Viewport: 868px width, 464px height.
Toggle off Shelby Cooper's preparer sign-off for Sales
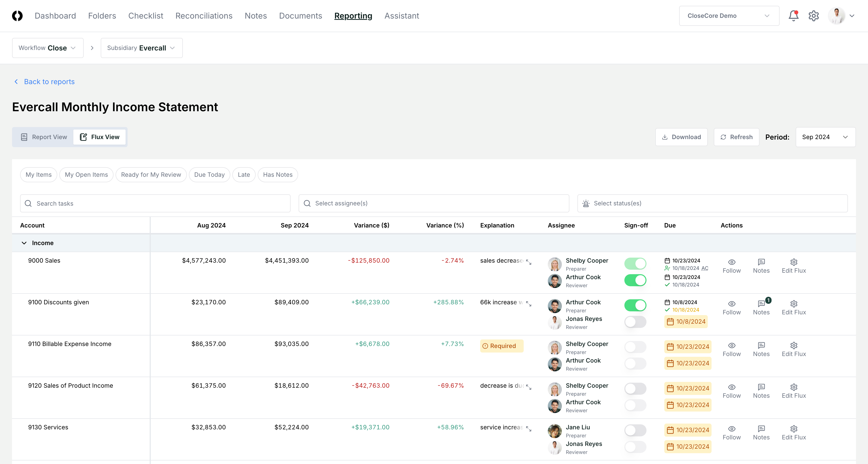coord(635,263)
